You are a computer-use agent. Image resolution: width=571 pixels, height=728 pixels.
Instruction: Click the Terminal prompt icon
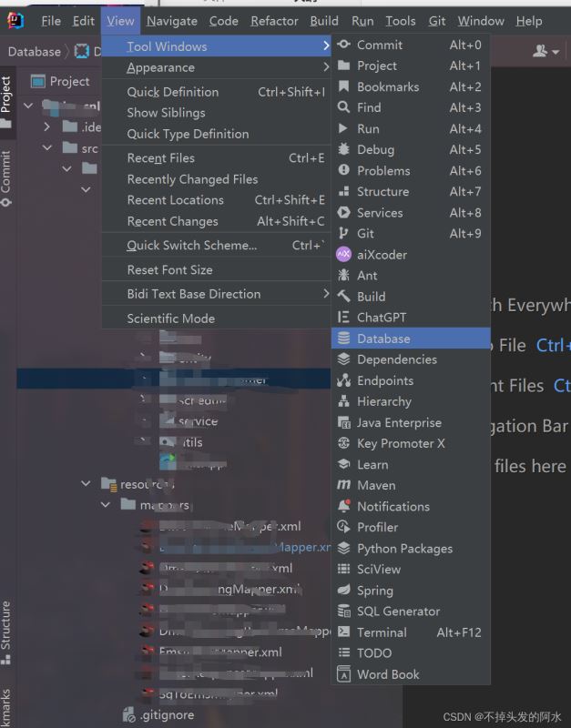tap(344, 632)
